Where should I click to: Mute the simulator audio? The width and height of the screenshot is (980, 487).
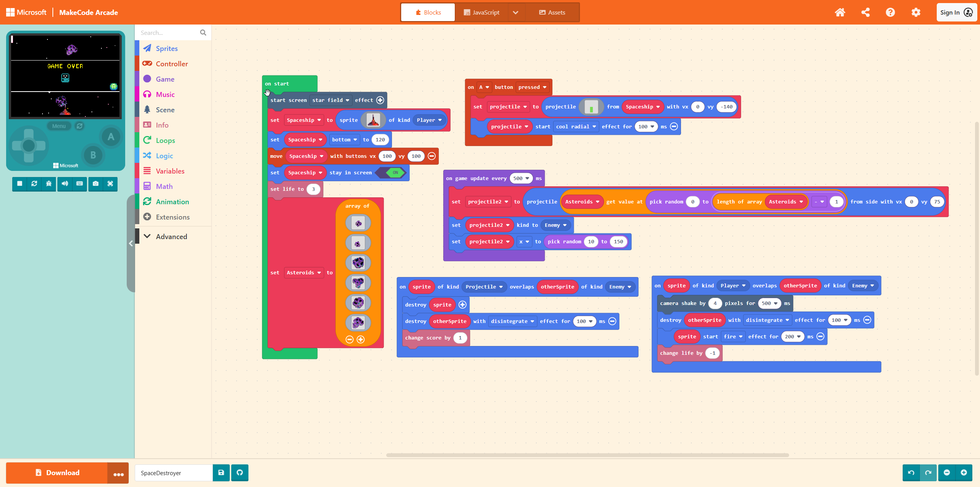coord(65,184)
